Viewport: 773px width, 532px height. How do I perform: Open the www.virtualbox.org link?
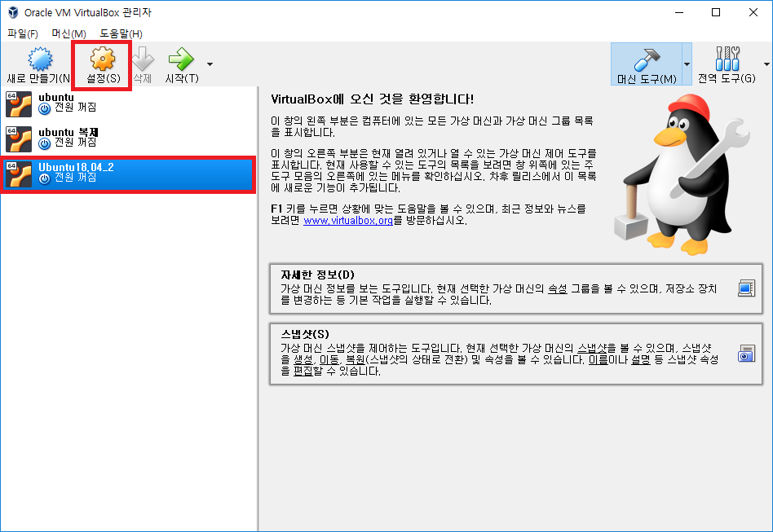tap(348, 221)
